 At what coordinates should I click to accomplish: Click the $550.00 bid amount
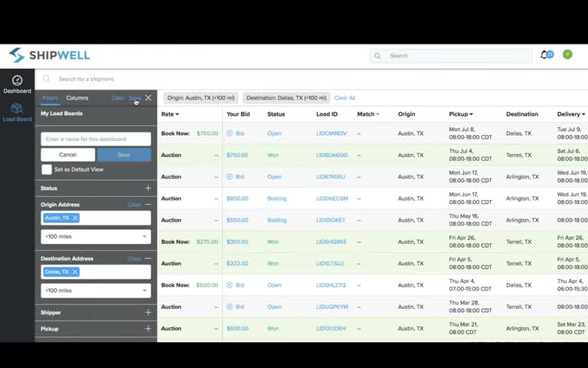[x=237, y=220]
